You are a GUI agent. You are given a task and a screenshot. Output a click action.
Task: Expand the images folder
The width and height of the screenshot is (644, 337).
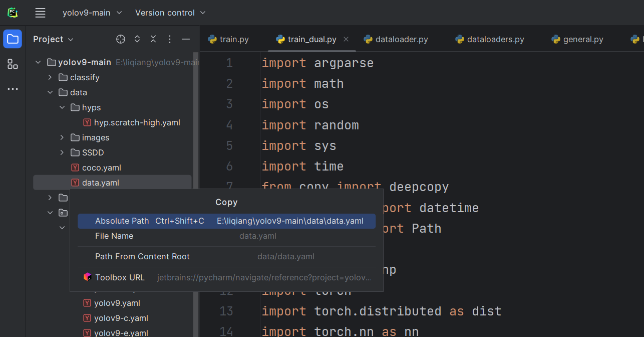point(62,137)
